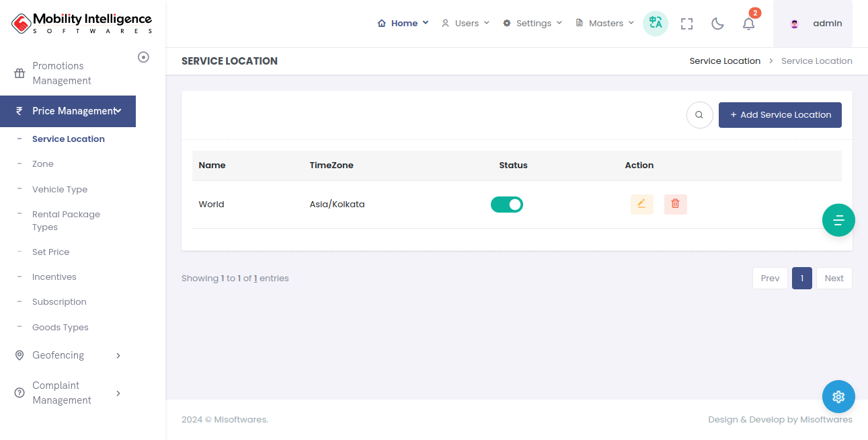This screenshot has width=868, height=440.
Task: Edit the World service location
Action: [x=641, y=204]
